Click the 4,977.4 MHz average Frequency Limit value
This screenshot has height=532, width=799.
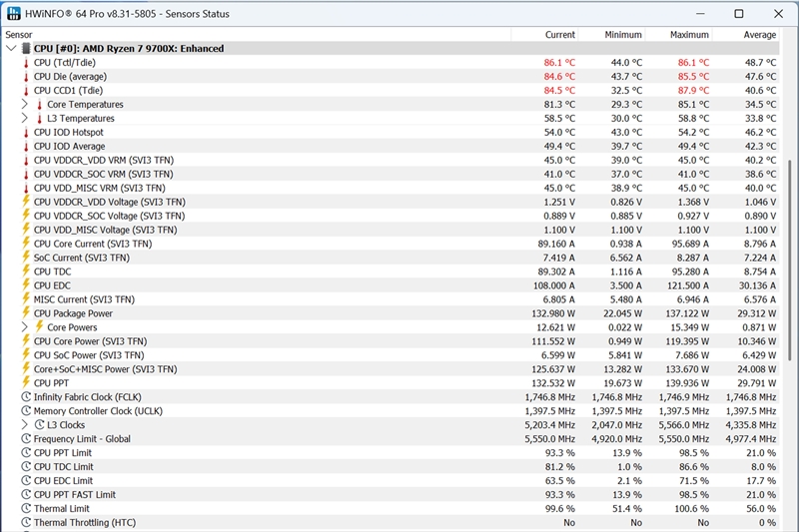tap(751, 439)
